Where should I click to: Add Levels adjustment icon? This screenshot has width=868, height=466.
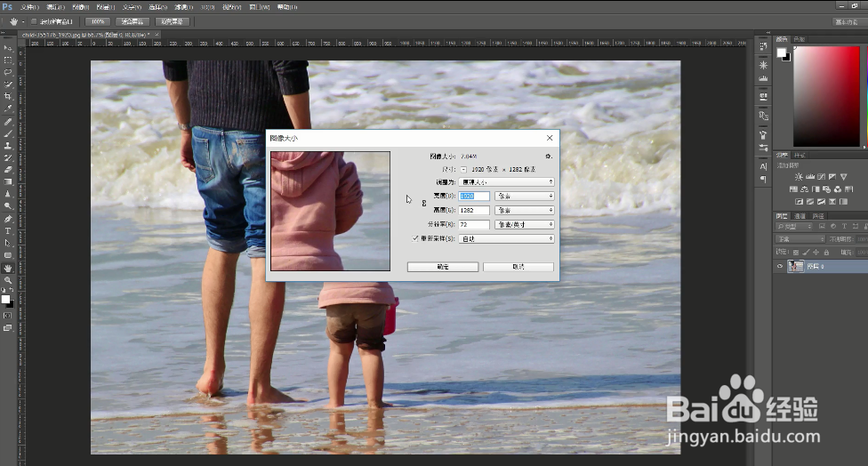coord(810,177)
